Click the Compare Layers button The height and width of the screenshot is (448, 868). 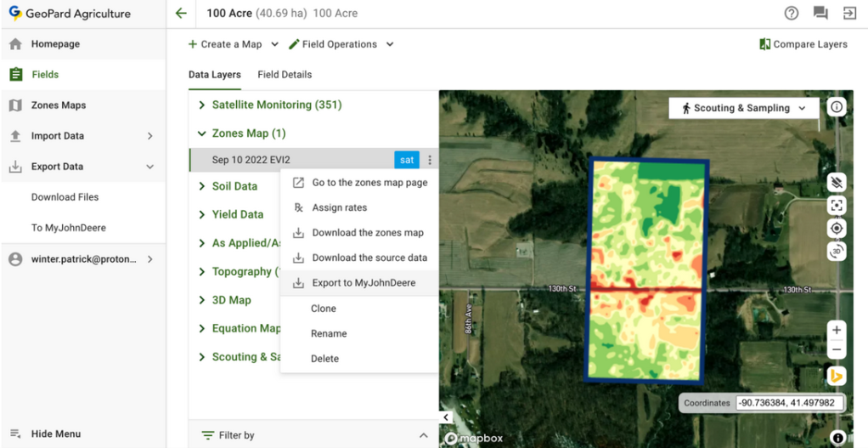coord(803,44)
